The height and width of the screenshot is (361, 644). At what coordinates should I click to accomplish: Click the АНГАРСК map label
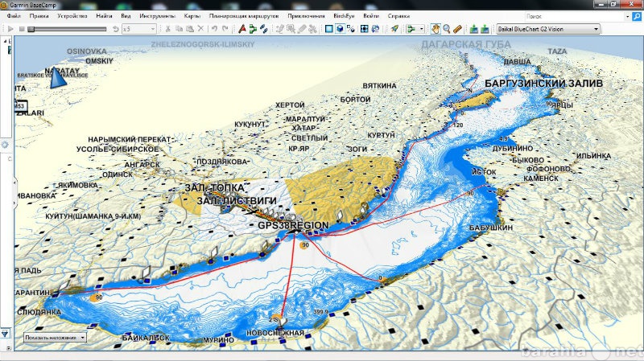click(x=142, y=165)
